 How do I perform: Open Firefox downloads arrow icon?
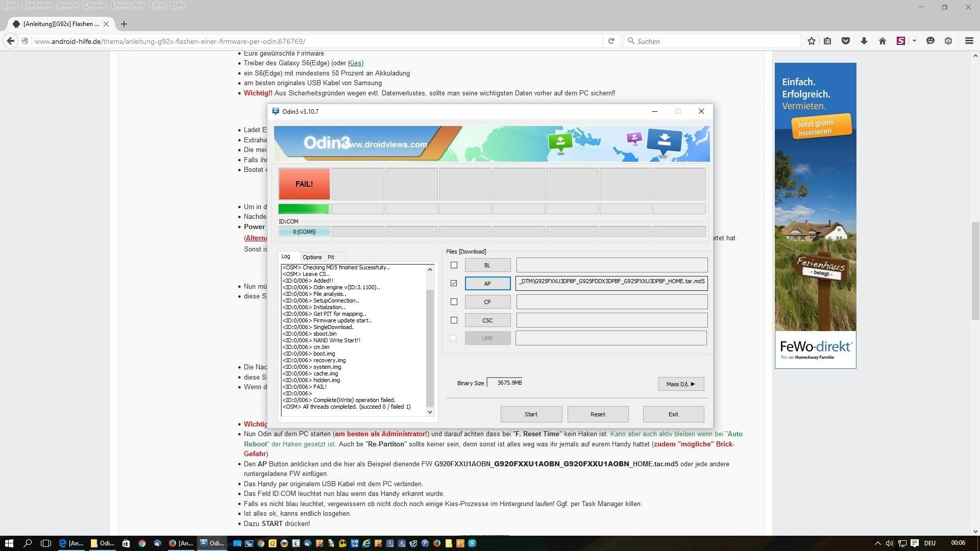864,41
